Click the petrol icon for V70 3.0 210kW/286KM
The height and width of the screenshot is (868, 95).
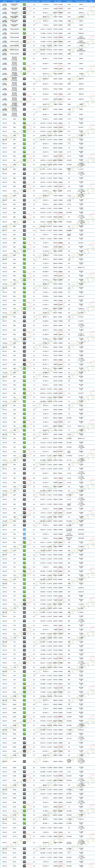pos(24,579)
